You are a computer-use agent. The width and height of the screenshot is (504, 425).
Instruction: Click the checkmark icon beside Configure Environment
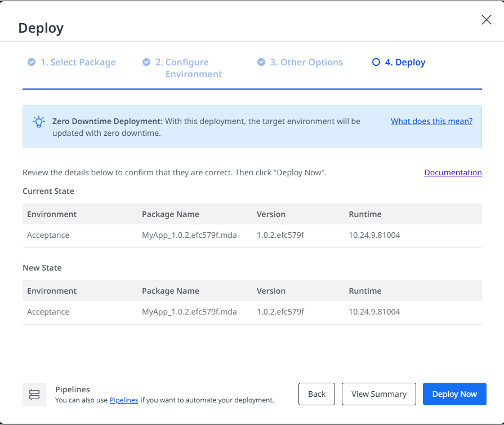point(146,62)
